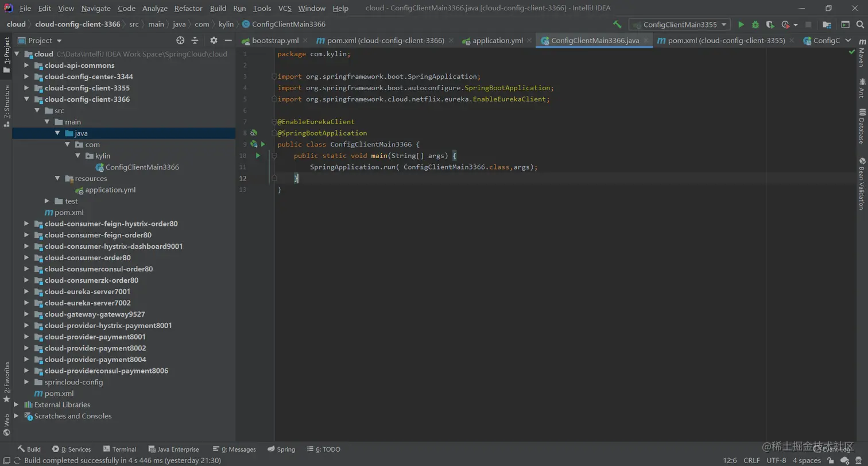Screen dimensions: 868x466
Task: Collapse the resources folder
Action: point(57,178)
